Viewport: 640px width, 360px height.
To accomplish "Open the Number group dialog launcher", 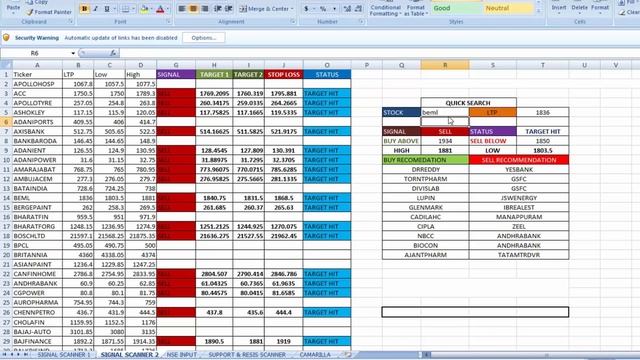I will (362, 21).
